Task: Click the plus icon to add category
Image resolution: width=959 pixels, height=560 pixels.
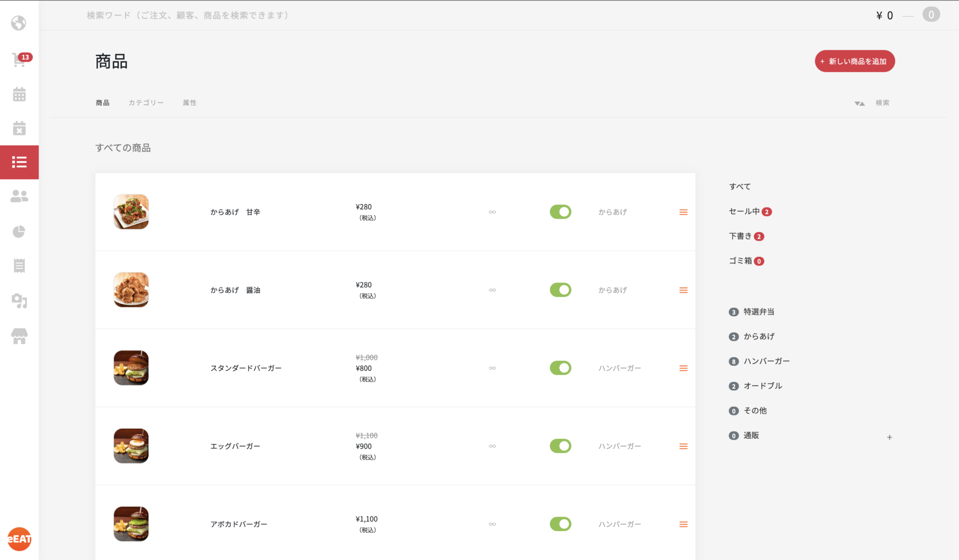Action: point(890,437)
